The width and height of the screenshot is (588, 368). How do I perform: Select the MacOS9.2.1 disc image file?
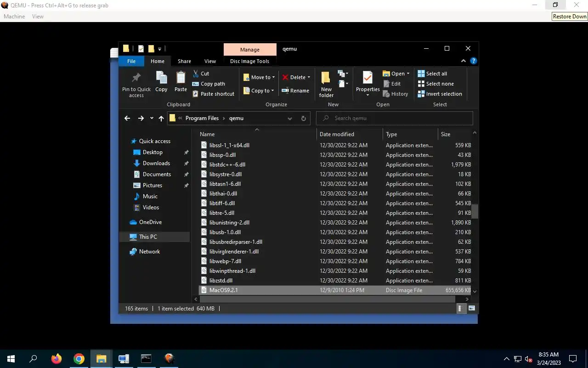coord(335,290)
